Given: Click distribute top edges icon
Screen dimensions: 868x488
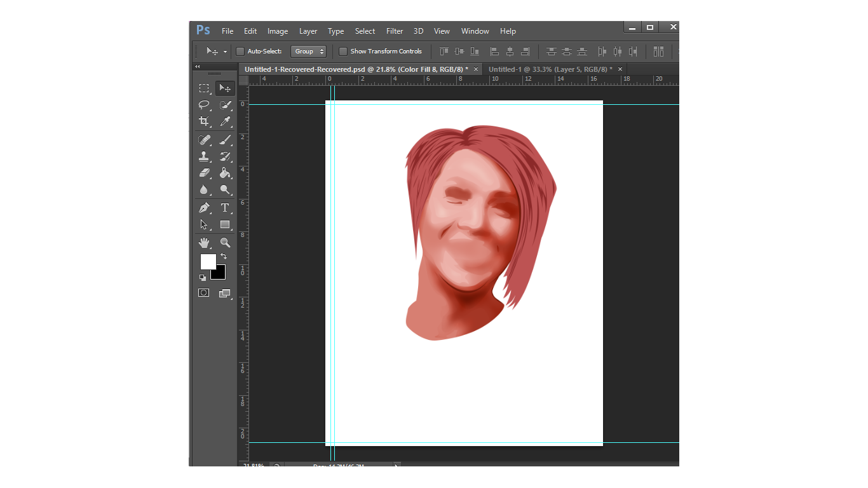Looking at the screenshot, I should pos(551,51).
